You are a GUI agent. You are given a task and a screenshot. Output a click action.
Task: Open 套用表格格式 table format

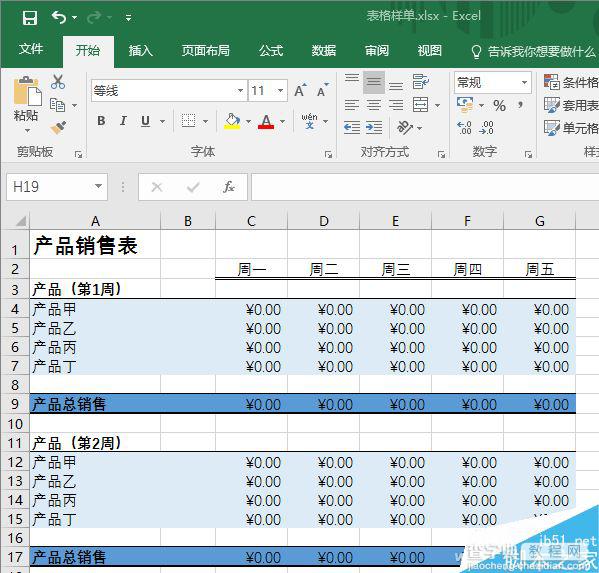pyautogui.click(x=571, y=105)
